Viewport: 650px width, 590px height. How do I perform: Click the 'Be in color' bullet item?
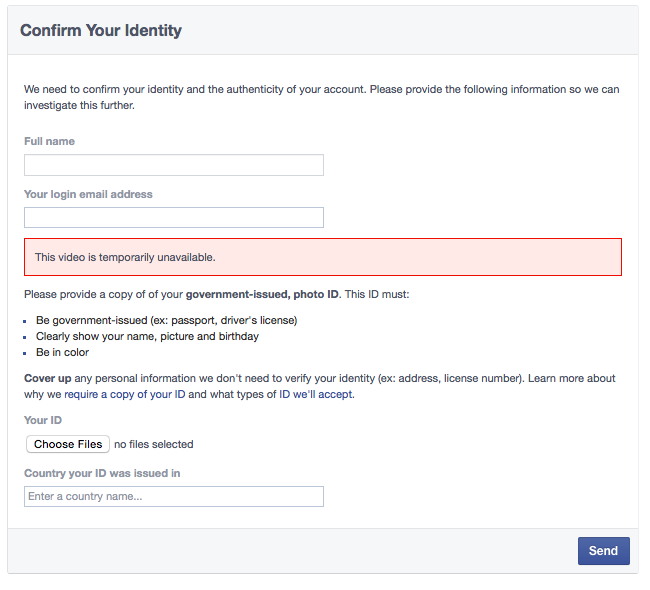coord(62,352)
